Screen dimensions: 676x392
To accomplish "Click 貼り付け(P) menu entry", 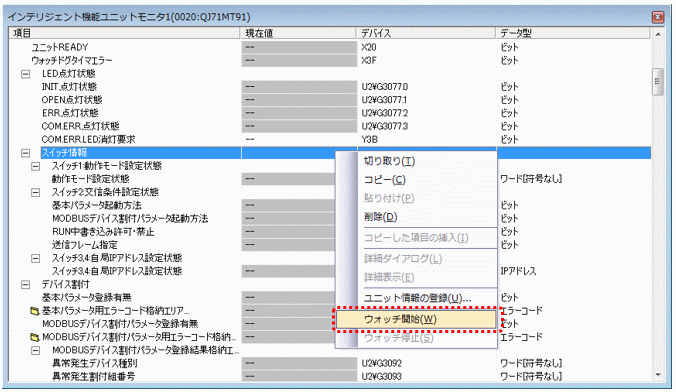I will point(416,198).
